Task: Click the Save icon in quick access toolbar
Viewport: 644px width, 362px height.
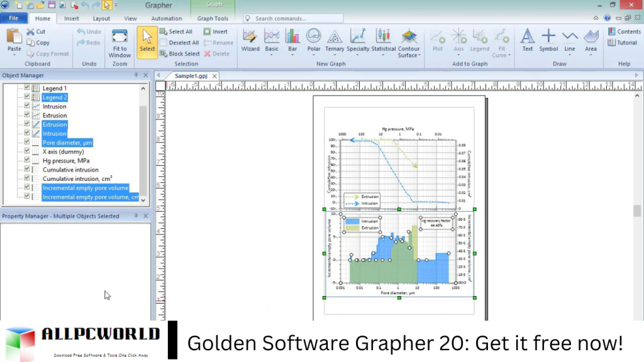Action: click(52, 5)
